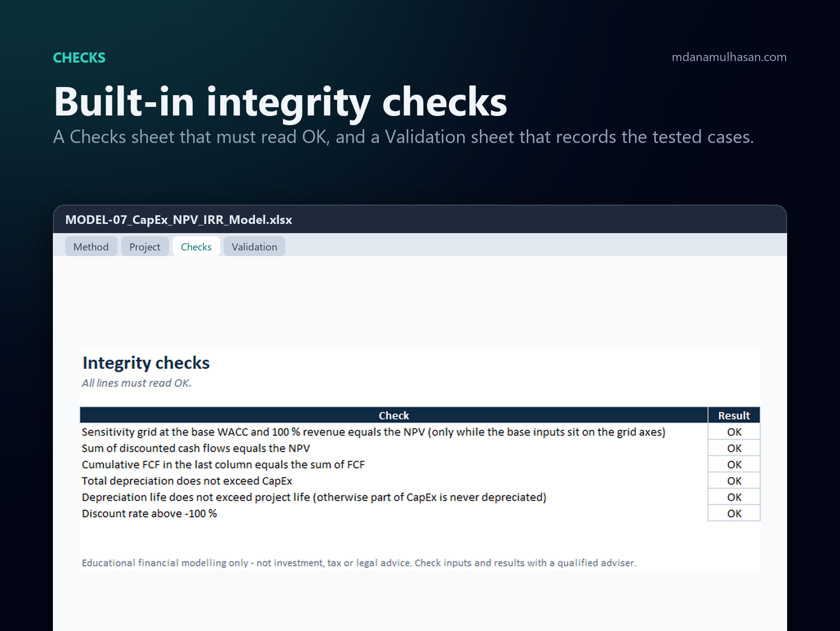Open the Validation sheet tab

(254, 247)
